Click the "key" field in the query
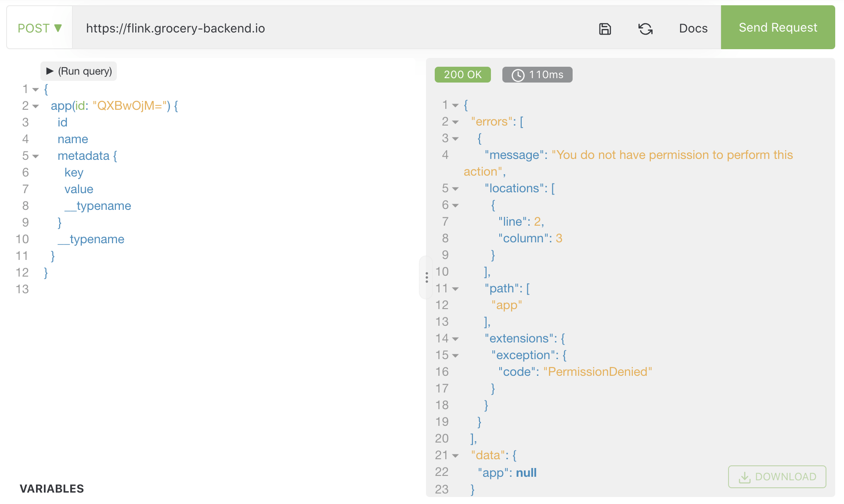The height and width of the screenshot is (504, 844). tap(74, 173)
